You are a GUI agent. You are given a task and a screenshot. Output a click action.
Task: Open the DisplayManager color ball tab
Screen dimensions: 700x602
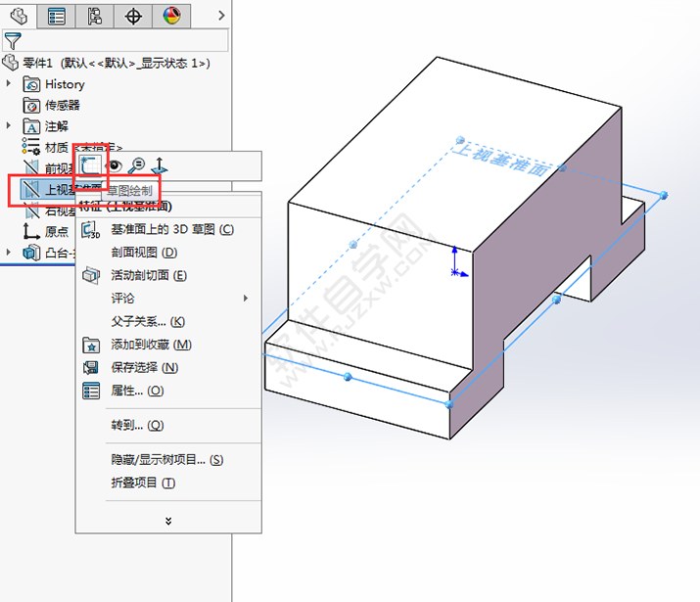click(171, 17)
